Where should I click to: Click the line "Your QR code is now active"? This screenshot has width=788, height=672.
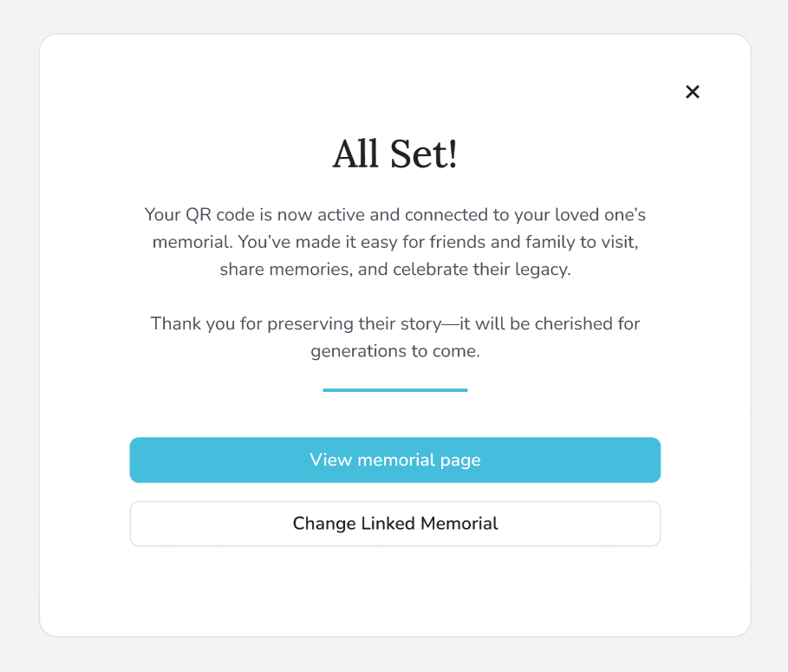click(395, 213)
